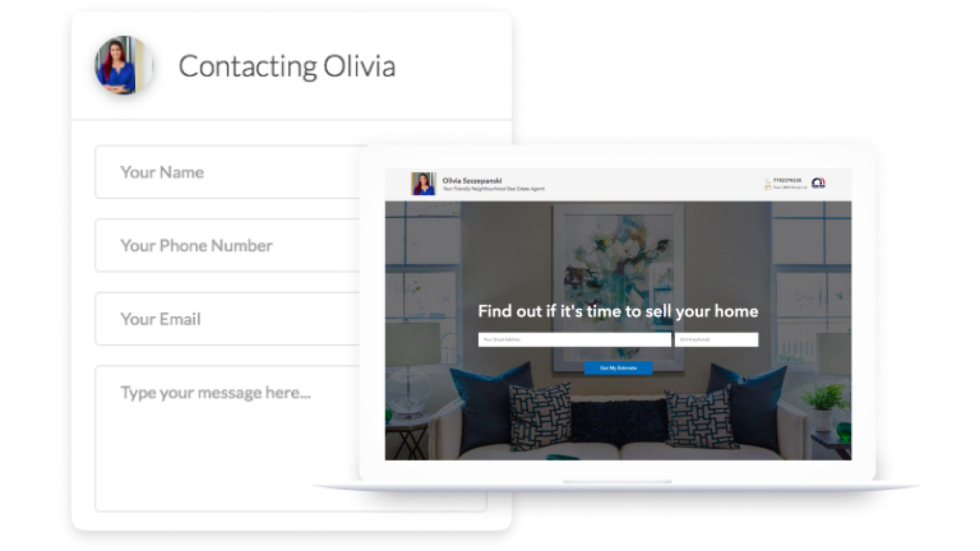The image size is (980, 551).
Task: Click the Your Name input field
Action: tap(227, 172)
